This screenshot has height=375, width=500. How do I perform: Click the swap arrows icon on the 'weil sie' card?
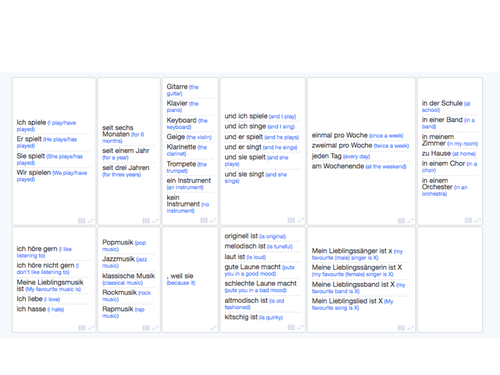point(213,328)
